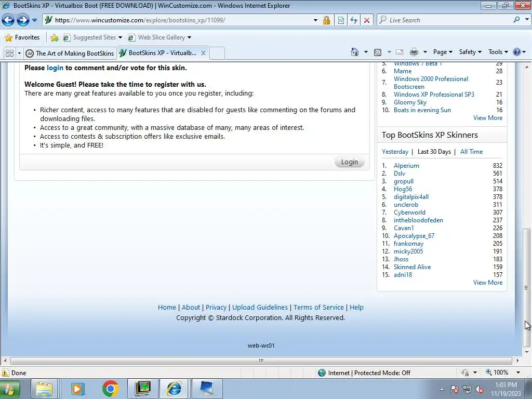The image size is (532, 399).
Task: Expand the tab list dropdown arrow
Action: (x=19, y=54)
